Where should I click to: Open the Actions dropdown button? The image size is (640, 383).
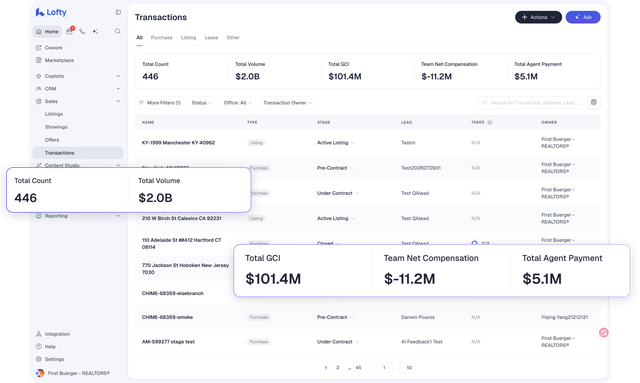pos(538,17)
